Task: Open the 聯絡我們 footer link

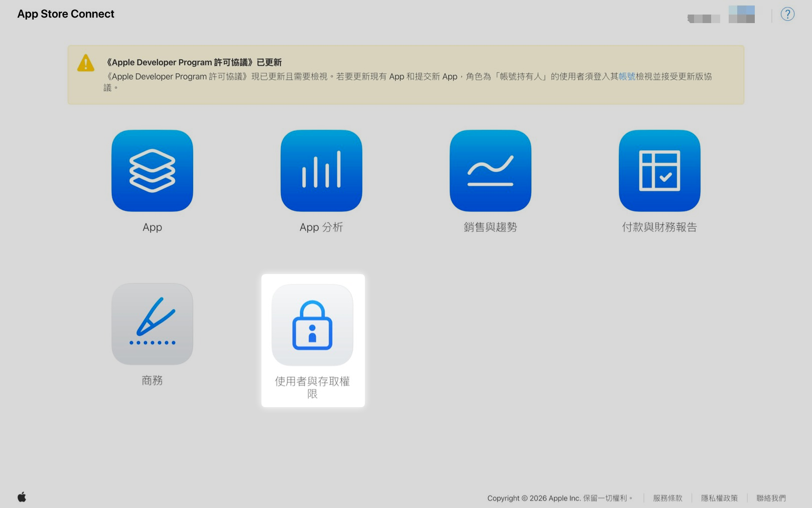Action: click(x=771, y=498)
